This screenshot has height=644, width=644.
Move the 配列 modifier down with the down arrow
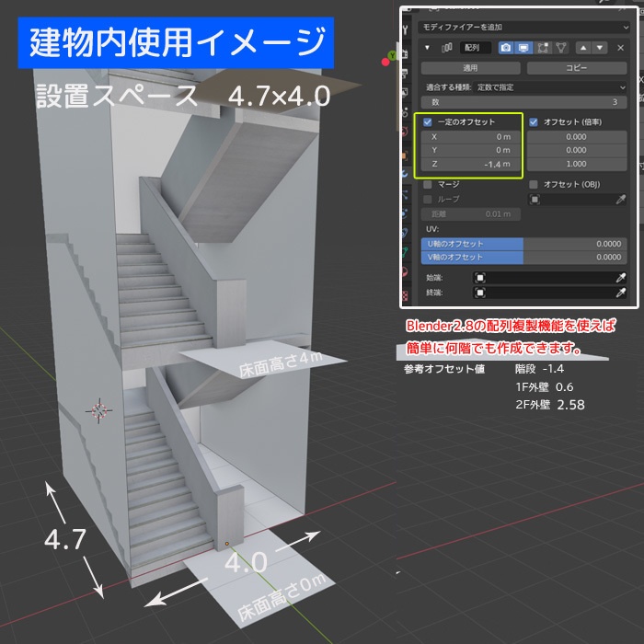pos(600,48)
